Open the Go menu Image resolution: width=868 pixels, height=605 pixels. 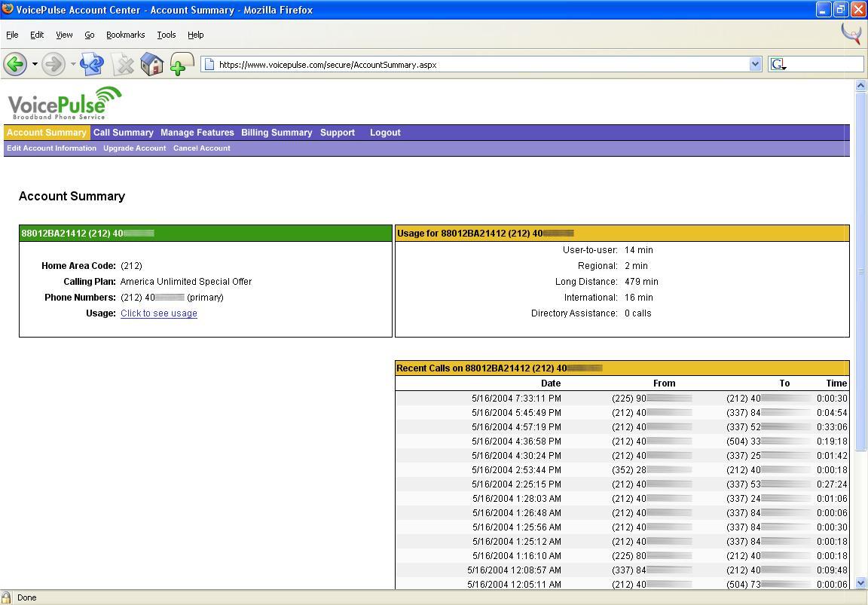pyautogui.click(x=90, y=35)
